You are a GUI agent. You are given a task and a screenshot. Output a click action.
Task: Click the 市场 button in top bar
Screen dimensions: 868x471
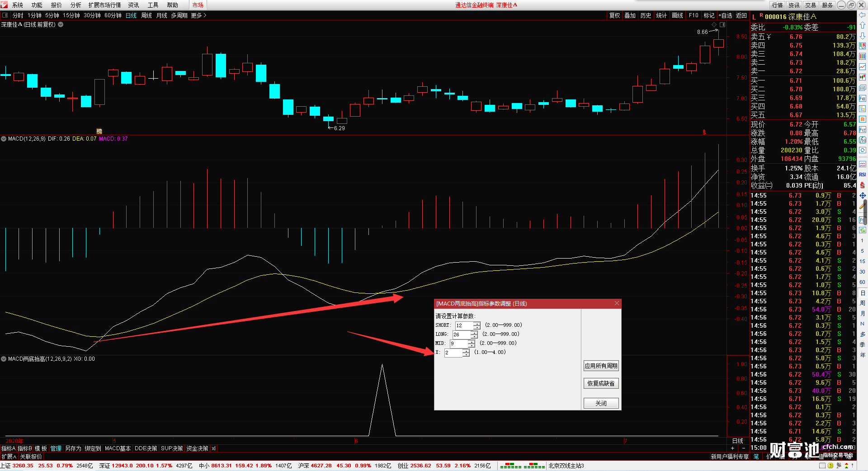tap(198, 5)
